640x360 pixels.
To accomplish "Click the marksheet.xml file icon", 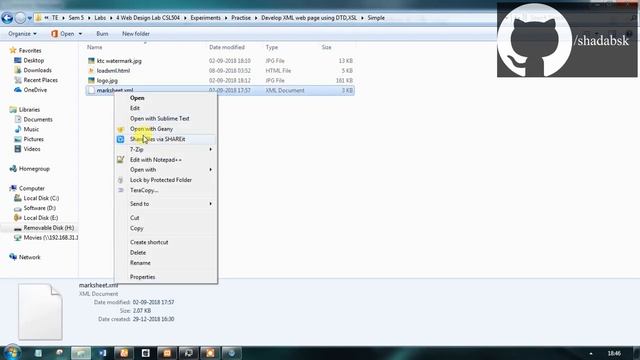I will [91, 90].
